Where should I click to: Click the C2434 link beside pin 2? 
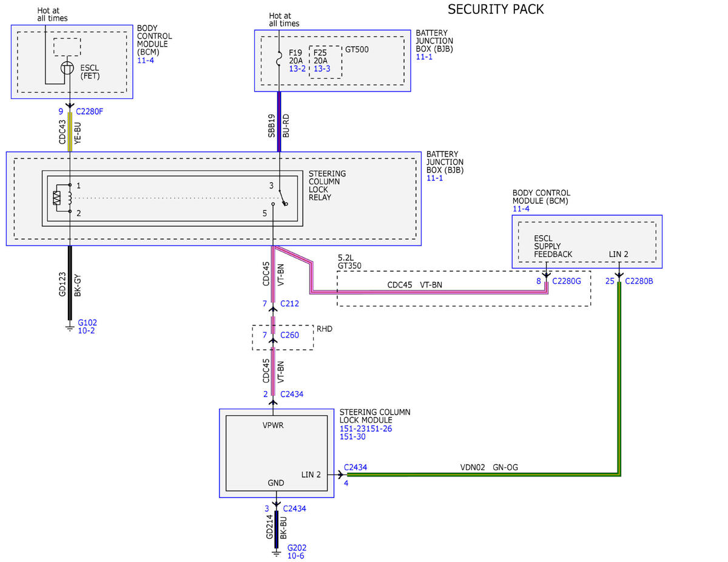point(292,394)
